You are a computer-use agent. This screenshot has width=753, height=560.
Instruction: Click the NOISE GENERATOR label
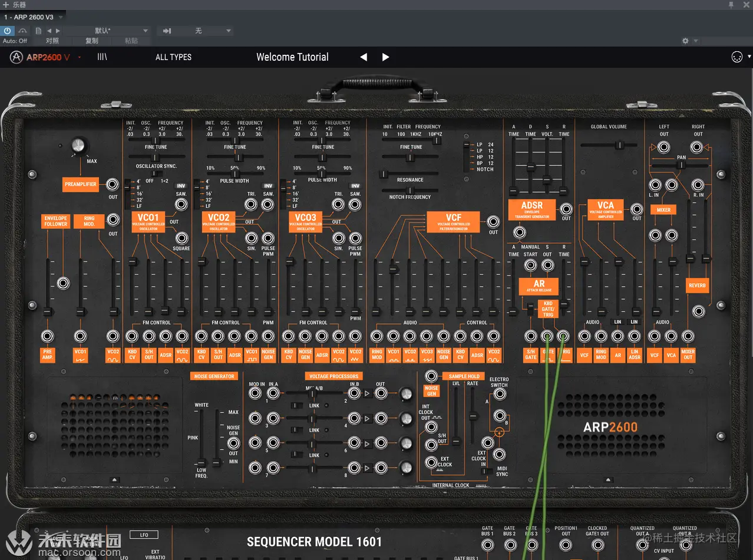click(x=214, y=376)
